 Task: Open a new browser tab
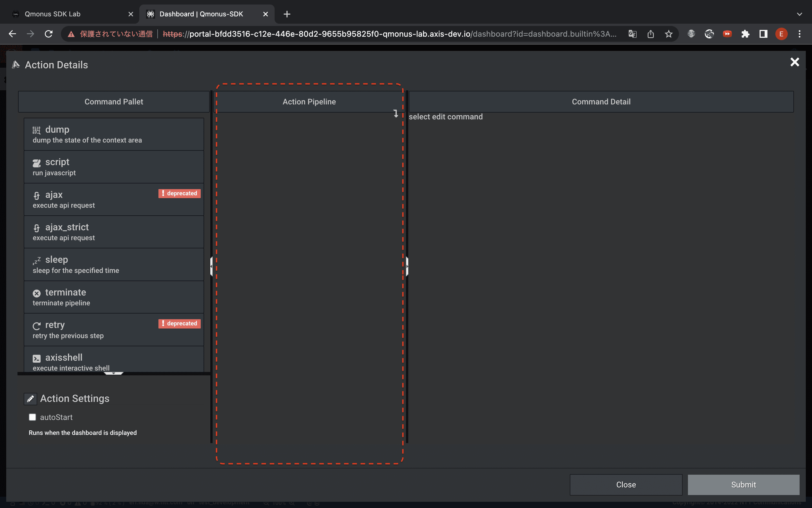pos(287,14)
